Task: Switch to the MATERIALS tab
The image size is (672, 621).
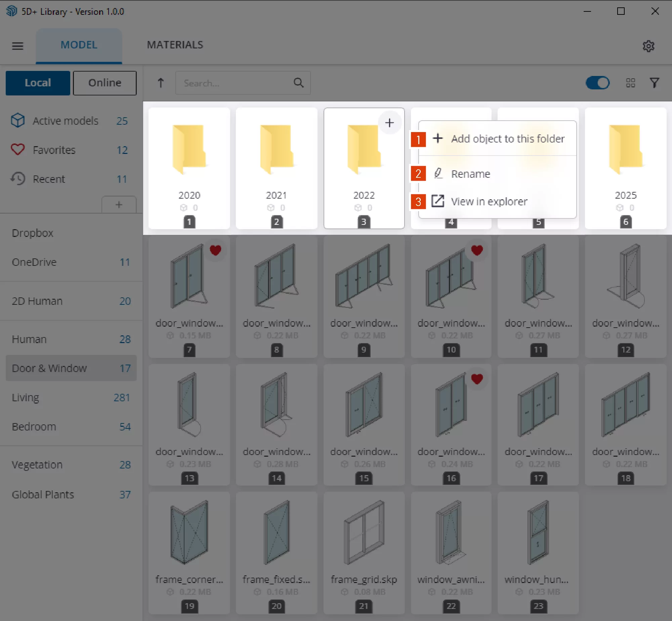Action: [x=175, y=45]
